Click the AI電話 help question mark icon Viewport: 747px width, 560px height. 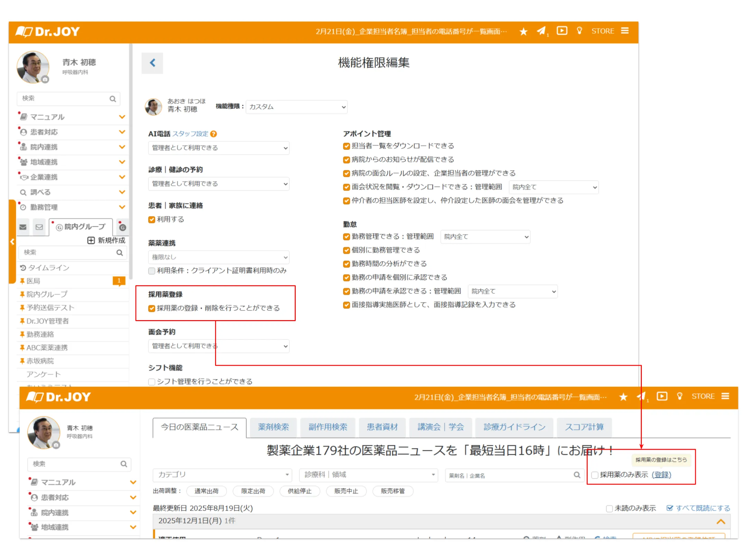click(214, 134)
